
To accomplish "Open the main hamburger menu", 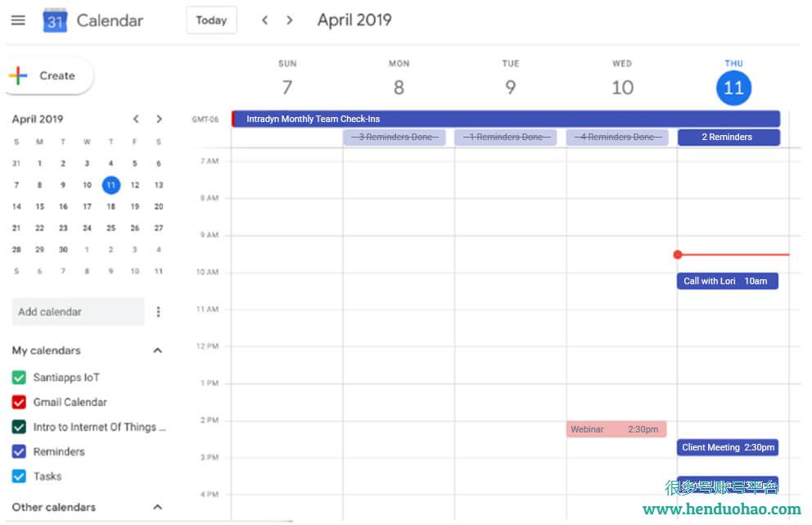I will click(x=18, y=20).
